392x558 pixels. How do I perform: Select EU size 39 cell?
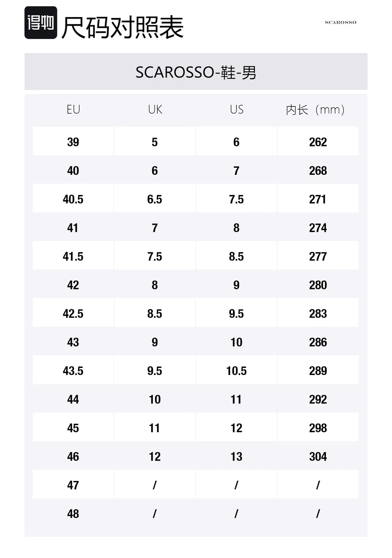tap(73, 141)
